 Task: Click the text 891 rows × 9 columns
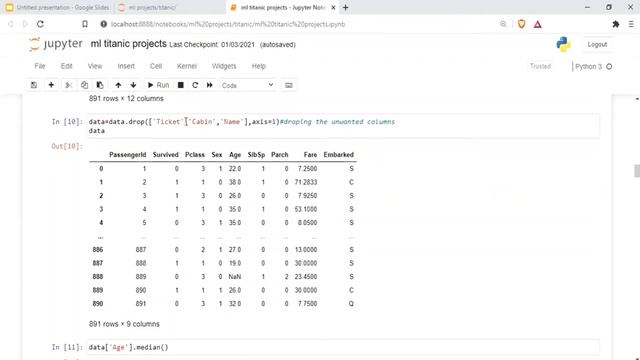click(x=124, y=324)
